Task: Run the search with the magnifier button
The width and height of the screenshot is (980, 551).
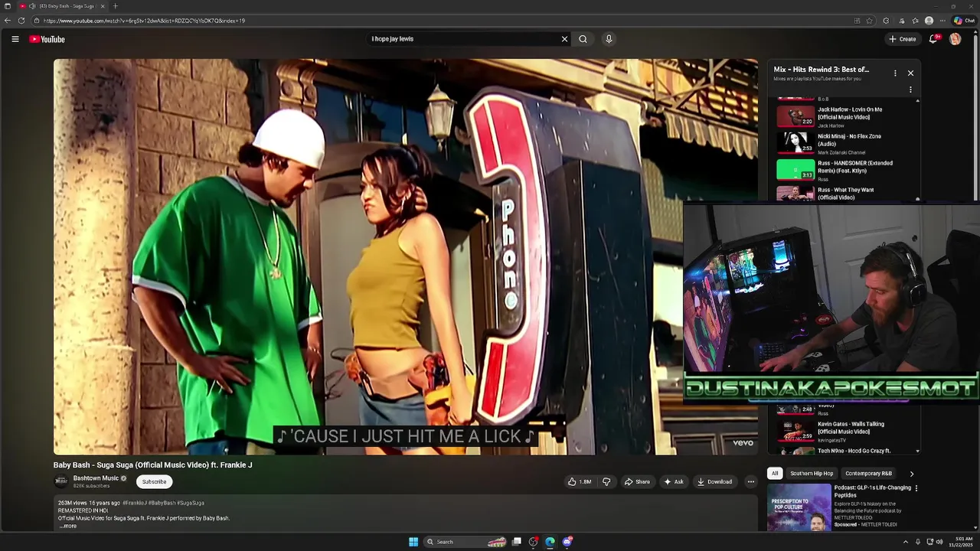Action: pyautogui.click(x=583, y=39)
